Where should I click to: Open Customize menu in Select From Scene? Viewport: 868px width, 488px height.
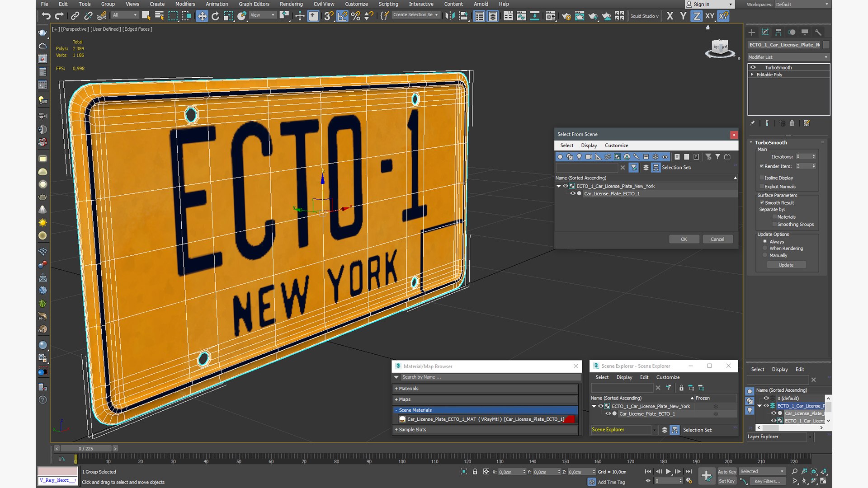616,145
